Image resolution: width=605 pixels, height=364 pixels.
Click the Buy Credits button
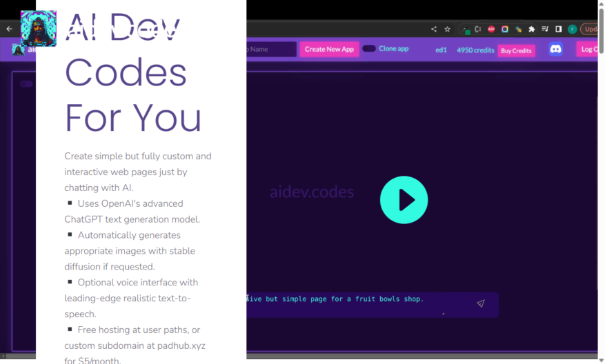coord(516,50)
